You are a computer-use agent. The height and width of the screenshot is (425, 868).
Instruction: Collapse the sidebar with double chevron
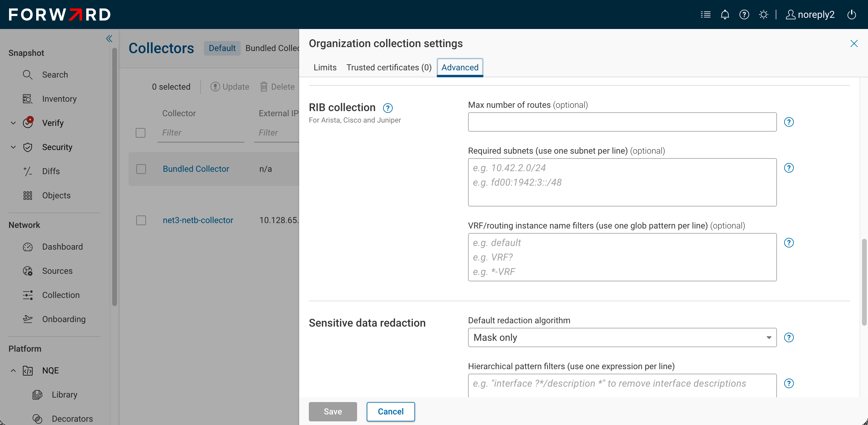pos(109,38)
